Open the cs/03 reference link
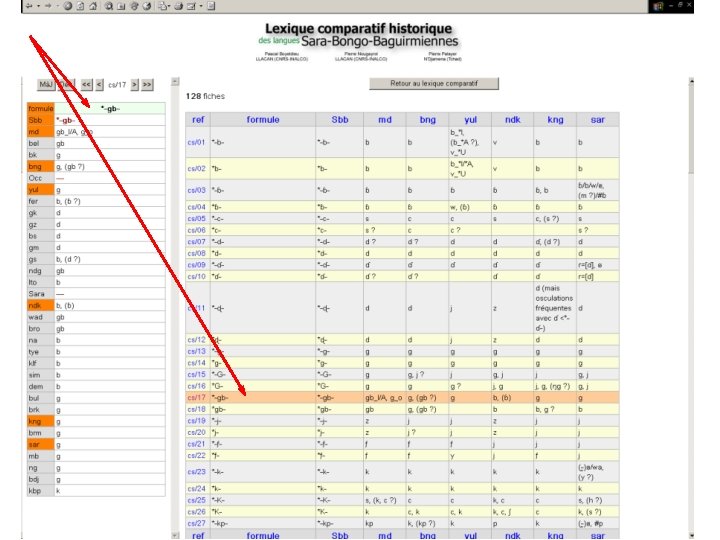This screenshot has width=720, height=540. point(196,190)
